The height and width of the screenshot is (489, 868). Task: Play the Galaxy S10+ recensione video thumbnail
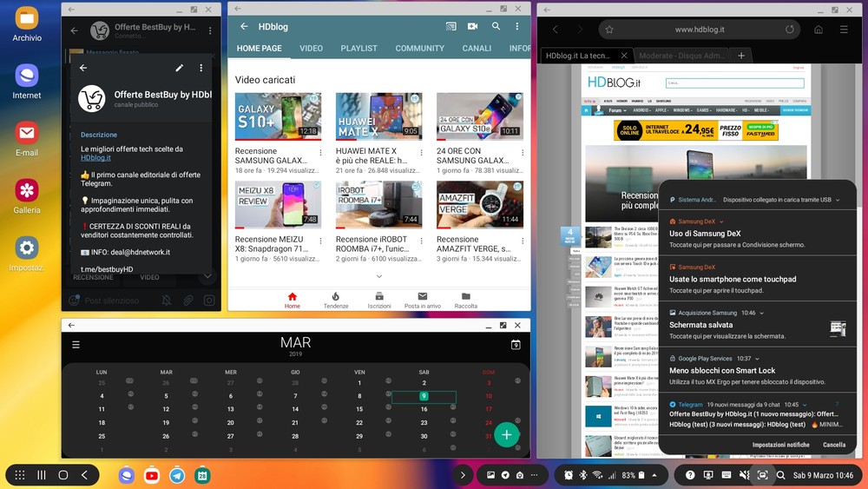278,116
